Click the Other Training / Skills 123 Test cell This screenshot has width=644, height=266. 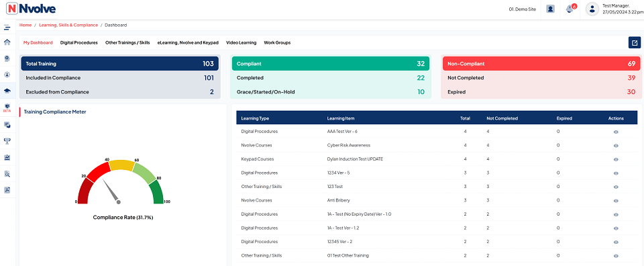pyautogui.click(x=261, y=187)
